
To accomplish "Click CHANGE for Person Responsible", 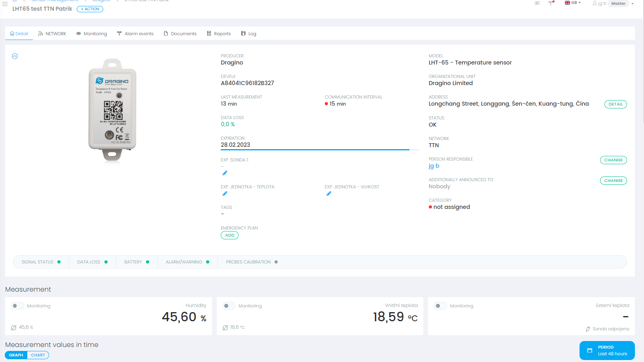I will pos(614,160).
